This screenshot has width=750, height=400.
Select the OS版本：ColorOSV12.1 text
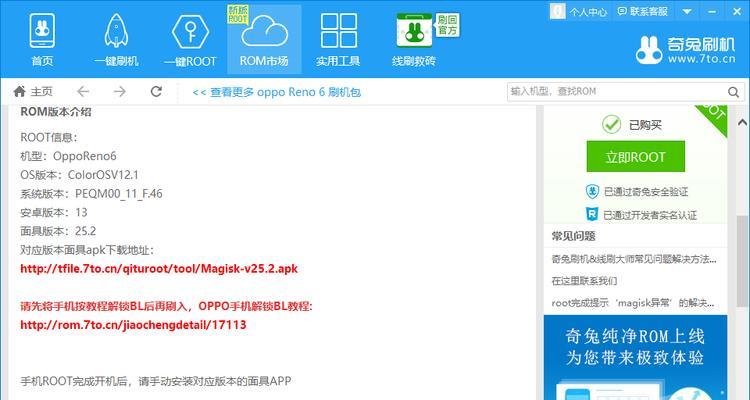79,175
